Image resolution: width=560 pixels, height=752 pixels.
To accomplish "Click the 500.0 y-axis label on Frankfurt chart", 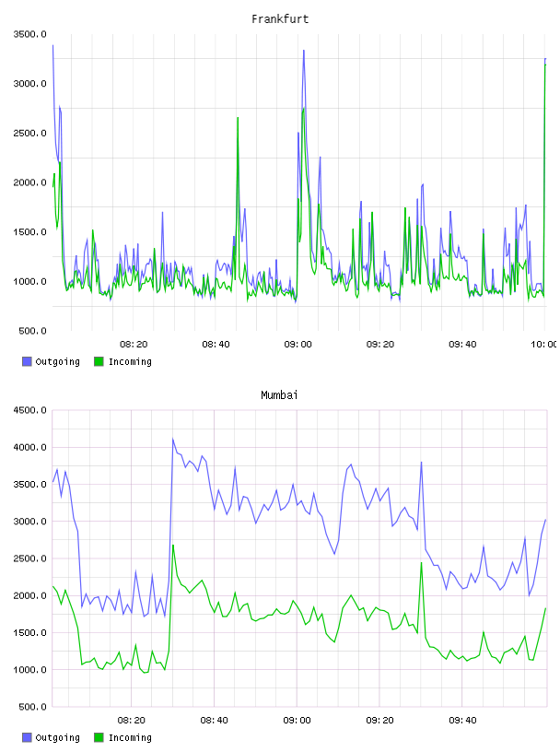I will (32, 331).
